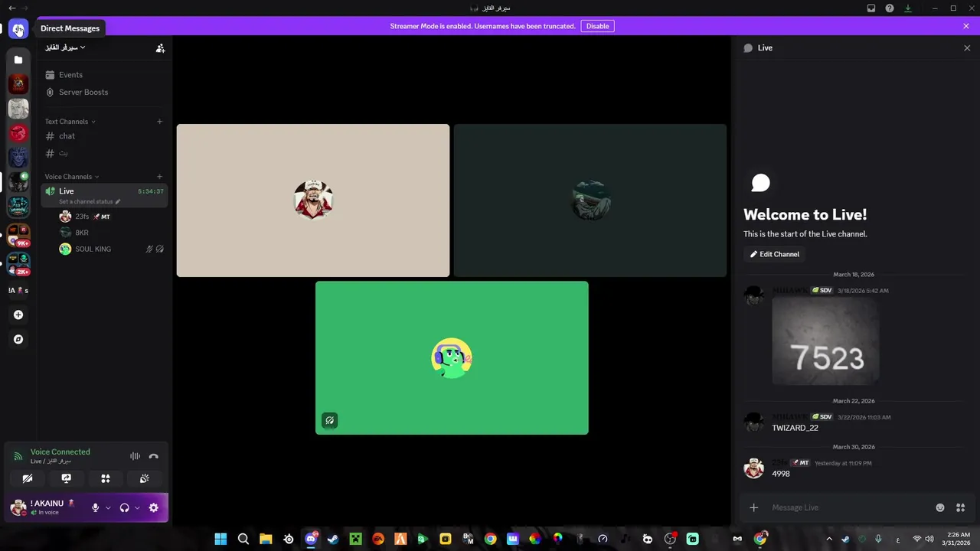The height and width of the screenshot is (551, 980).
Task: Open microphone input options chevron
Action: [108, 507]
